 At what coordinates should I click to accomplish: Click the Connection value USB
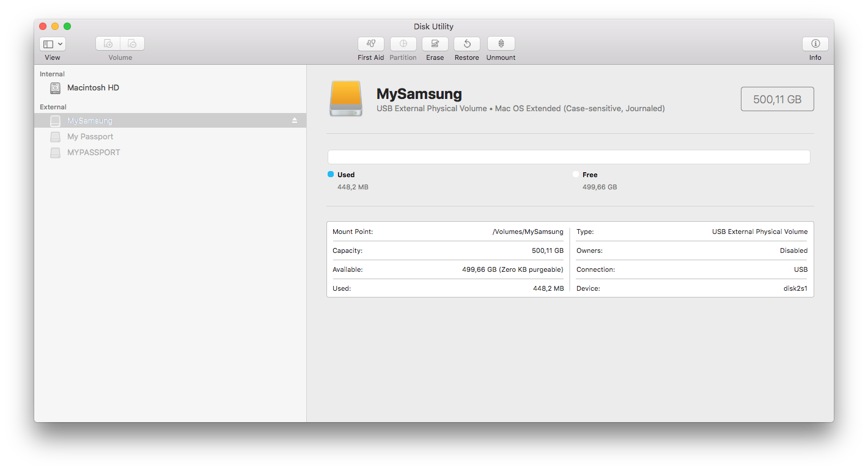(x=800, y=269)
